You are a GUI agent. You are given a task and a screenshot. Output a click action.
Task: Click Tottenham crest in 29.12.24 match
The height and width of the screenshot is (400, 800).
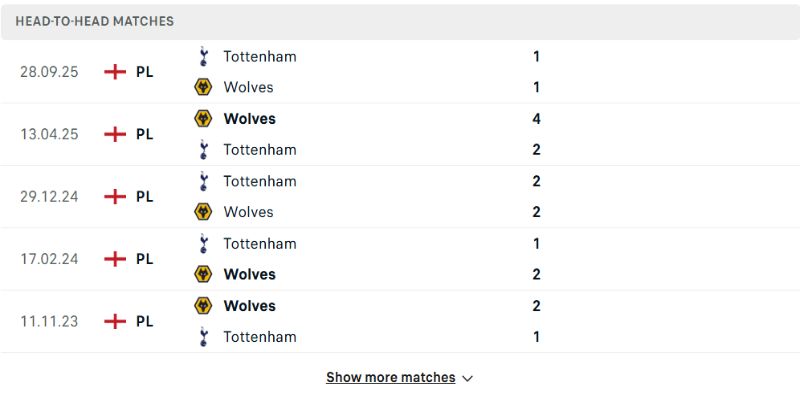click(x=203, y=181)
